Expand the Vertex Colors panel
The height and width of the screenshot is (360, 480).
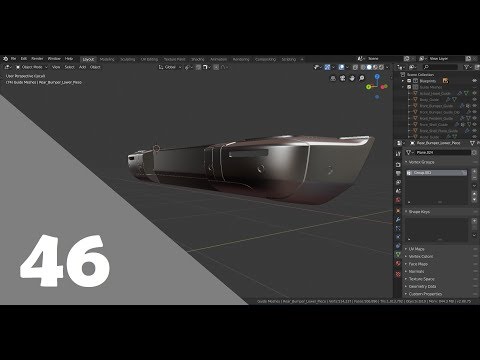(421, 256)
